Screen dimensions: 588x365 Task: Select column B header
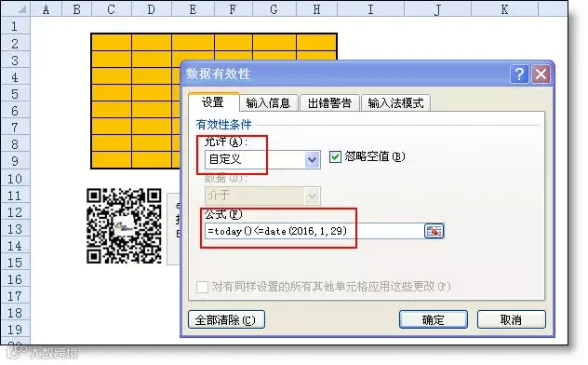76,8
